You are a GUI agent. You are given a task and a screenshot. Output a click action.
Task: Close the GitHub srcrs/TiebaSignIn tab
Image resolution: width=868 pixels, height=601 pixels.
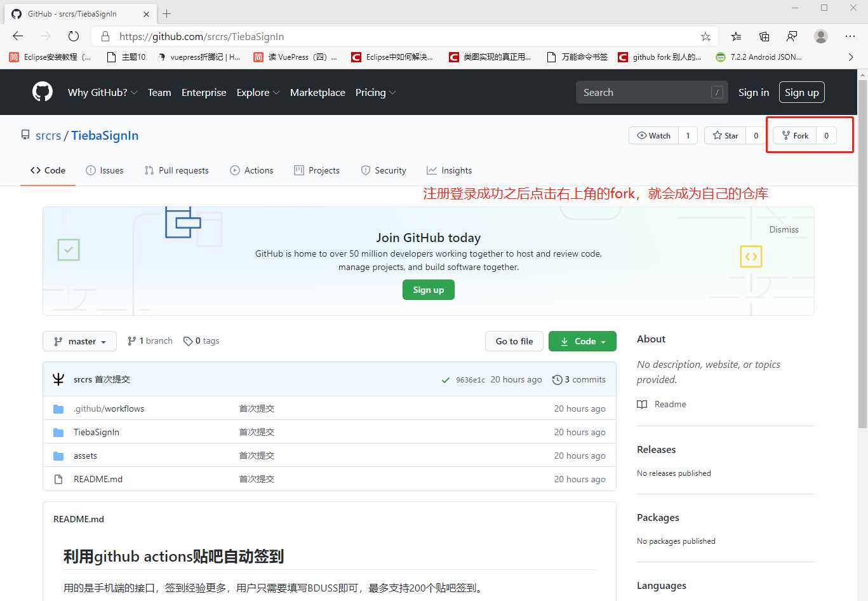pyautogui.click(x=146, y=13)
